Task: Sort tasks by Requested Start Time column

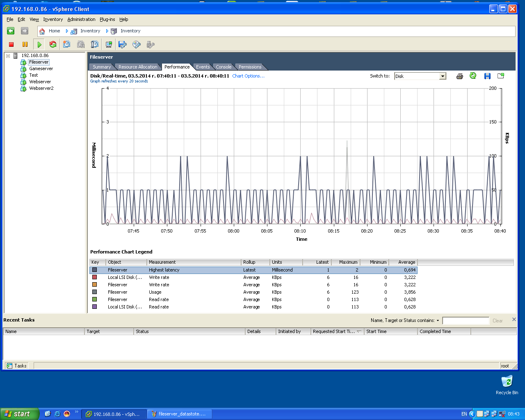Action: (x=337, y=331)
